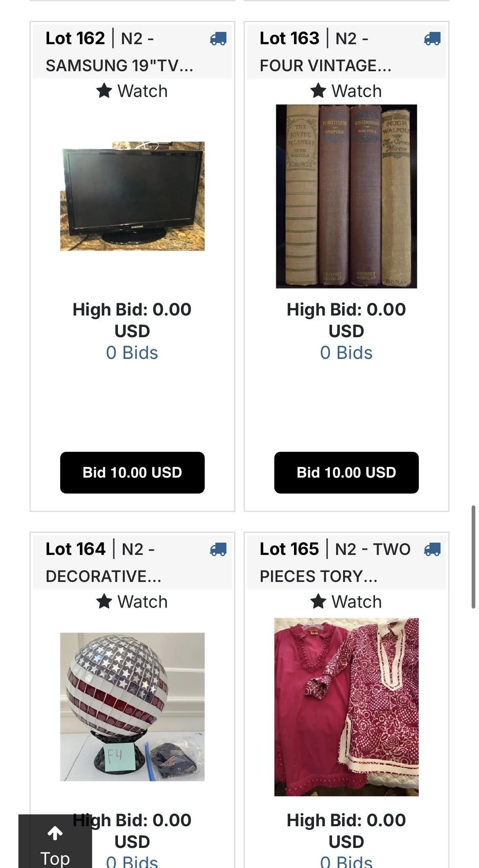Open the Samsung TV photo thumbnail
Image resolution: width=479 pixels, height=868 pixels.
[132, 196]
